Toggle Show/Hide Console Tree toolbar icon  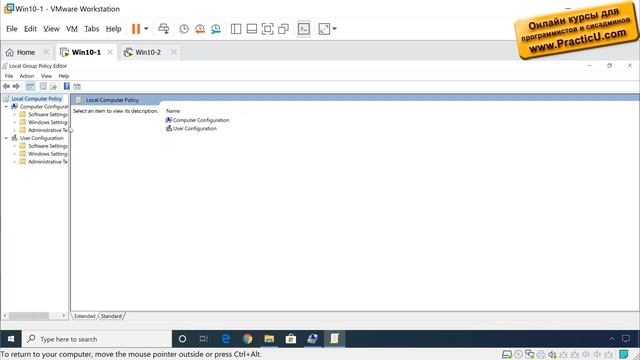pos(30,86)
